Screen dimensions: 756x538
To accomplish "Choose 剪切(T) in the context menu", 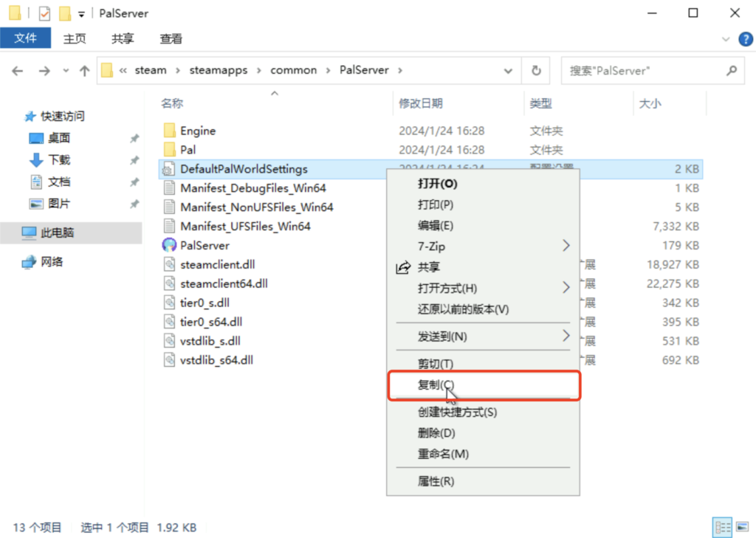I will 483,364.
